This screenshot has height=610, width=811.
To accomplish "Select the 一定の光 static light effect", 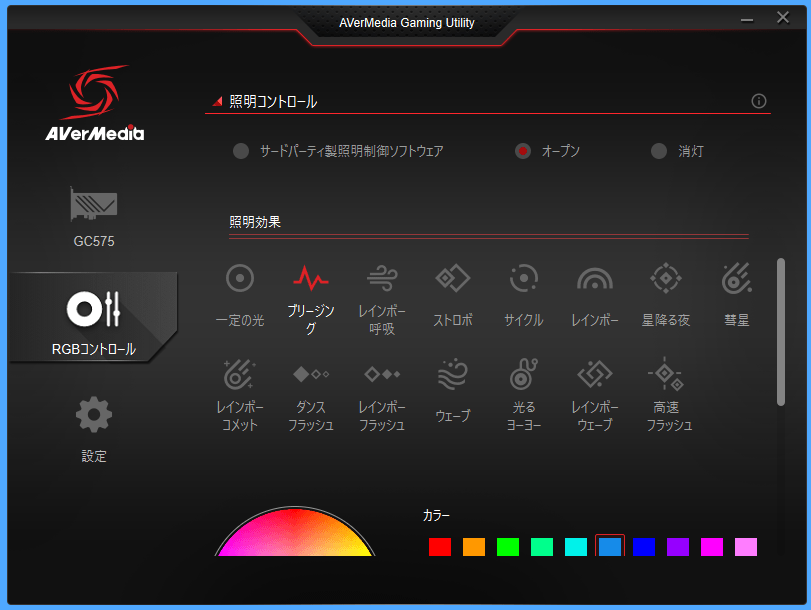I will coord(240,296).
